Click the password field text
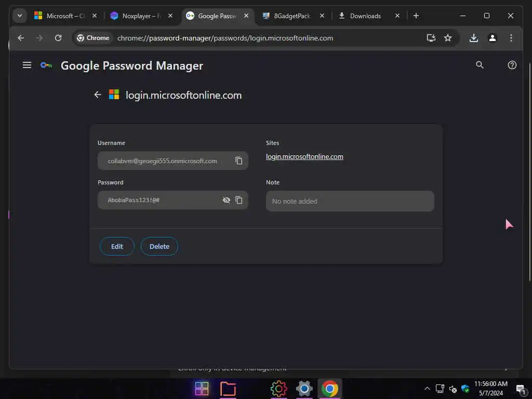Viewport: 532px width, 399px height. 134,200
